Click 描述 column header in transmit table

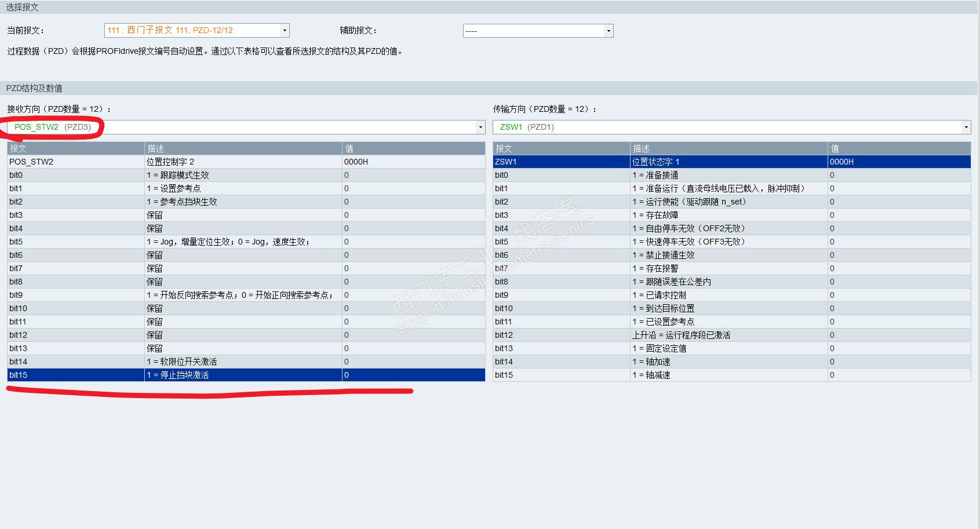729,148
